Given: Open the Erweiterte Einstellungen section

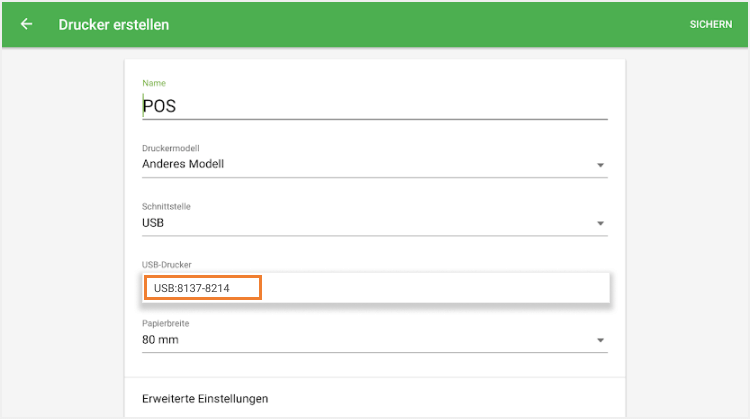Looking at the screenshot, I should point(205,398).
